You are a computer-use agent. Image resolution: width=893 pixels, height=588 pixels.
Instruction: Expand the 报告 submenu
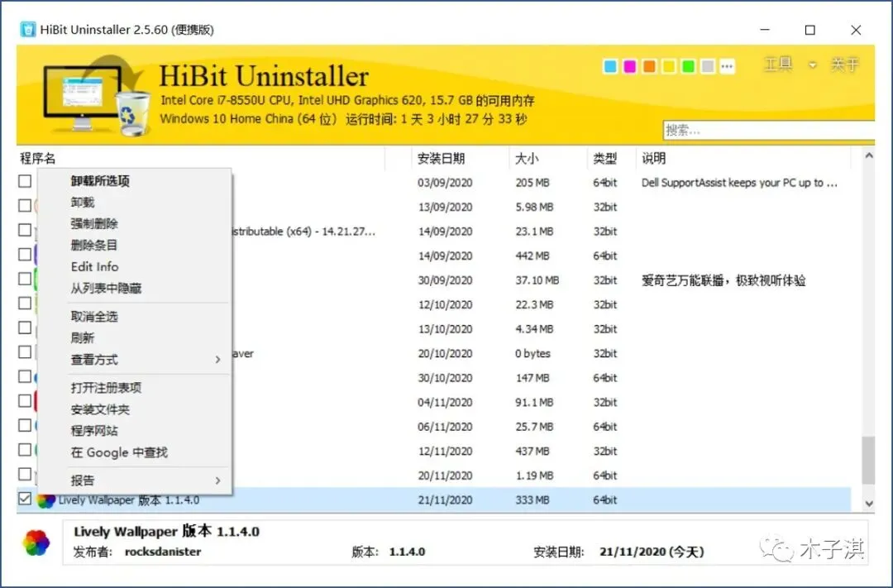coord(135,480)
